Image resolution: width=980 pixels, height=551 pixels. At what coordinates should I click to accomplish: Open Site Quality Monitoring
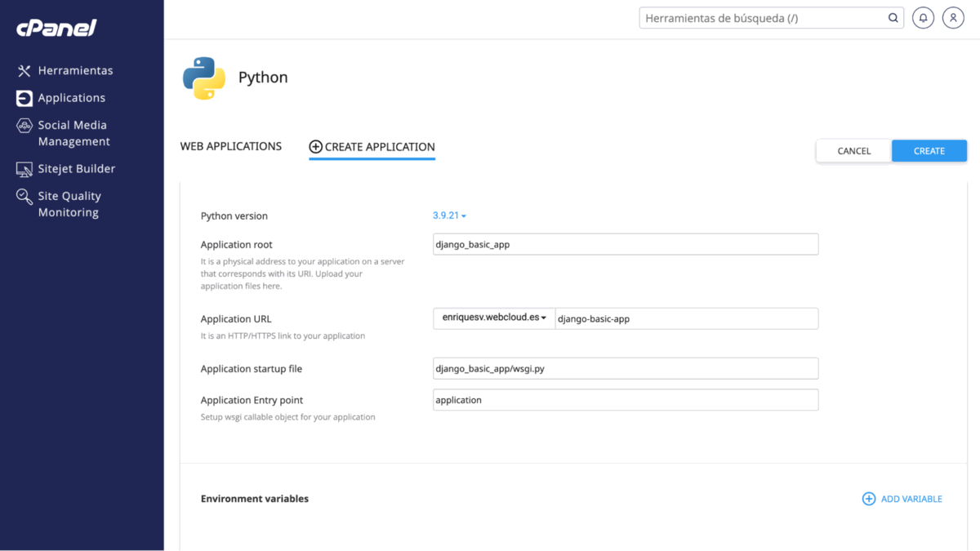point(69,204)
